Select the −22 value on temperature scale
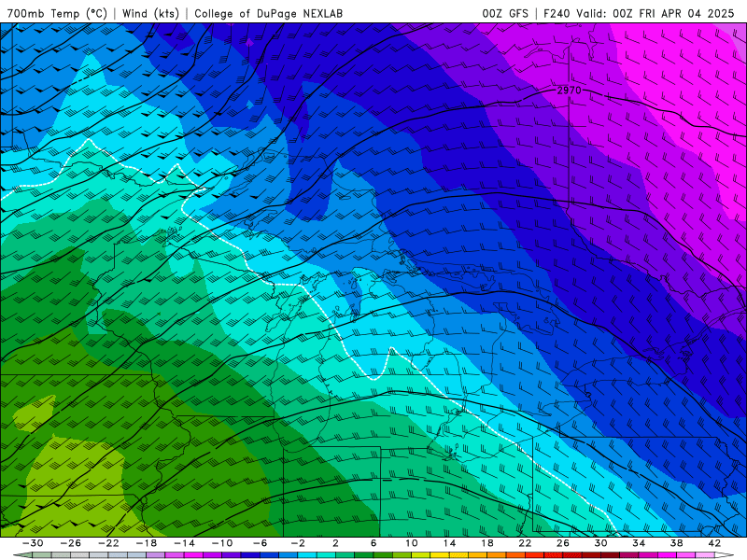 pos(108,543)
